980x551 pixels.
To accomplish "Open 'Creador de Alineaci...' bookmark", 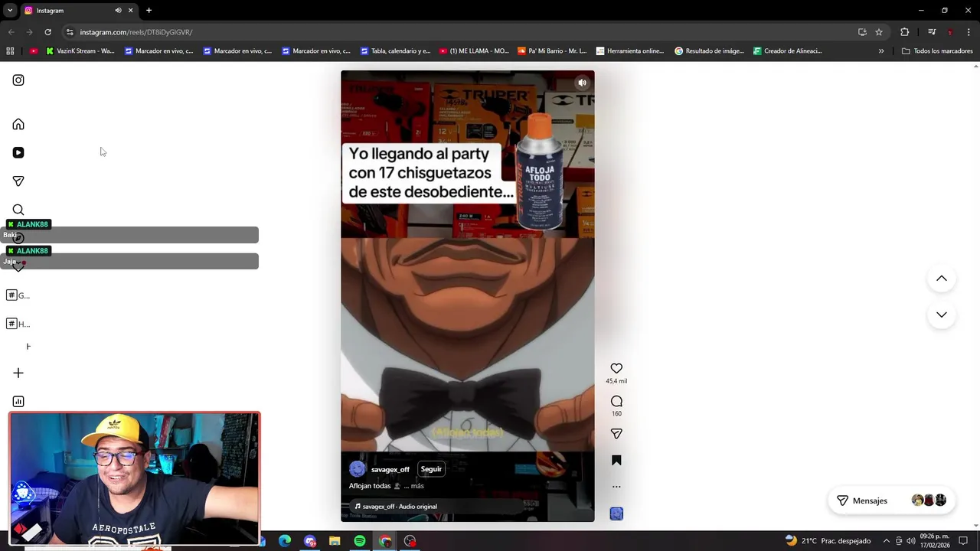I will coord(788,51).
